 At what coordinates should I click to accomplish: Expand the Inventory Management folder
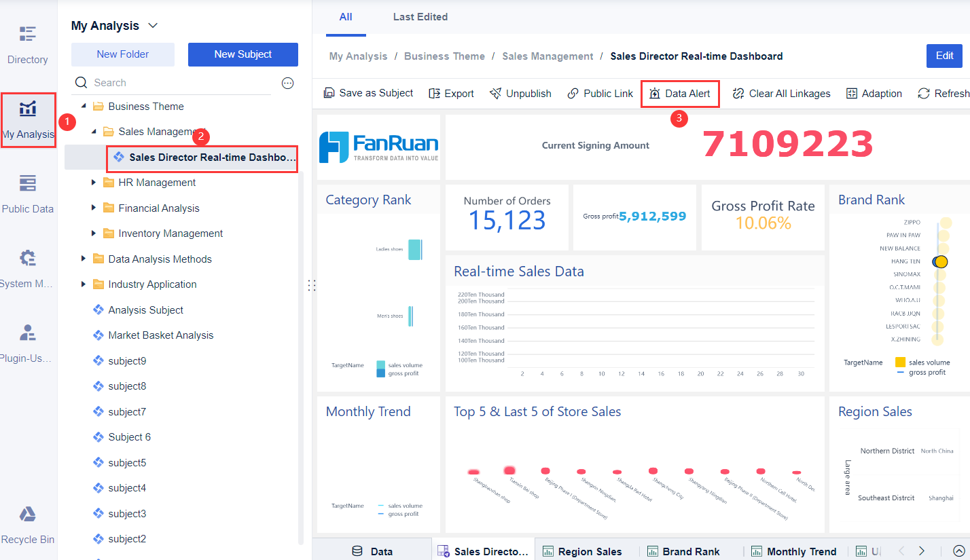94,234
